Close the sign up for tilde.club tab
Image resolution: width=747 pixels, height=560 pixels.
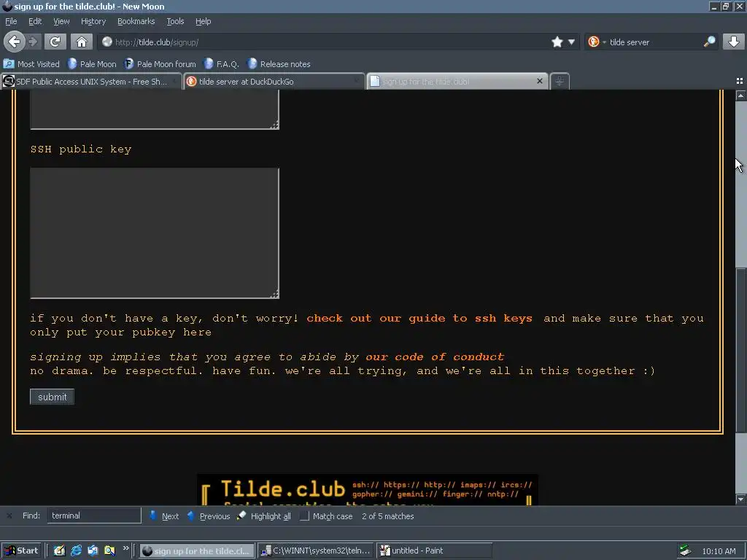[x=540, y=81]
